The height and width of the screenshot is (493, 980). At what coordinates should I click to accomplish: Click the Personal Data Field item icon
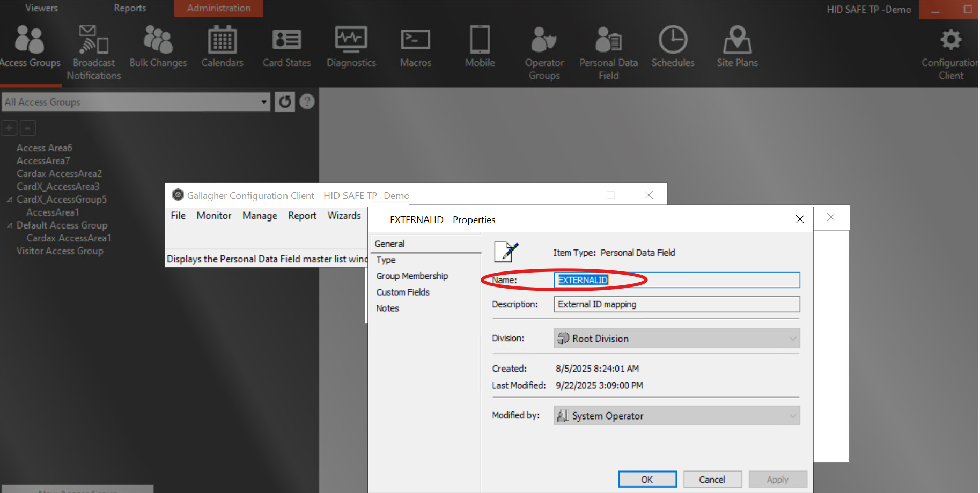[506, 252]
